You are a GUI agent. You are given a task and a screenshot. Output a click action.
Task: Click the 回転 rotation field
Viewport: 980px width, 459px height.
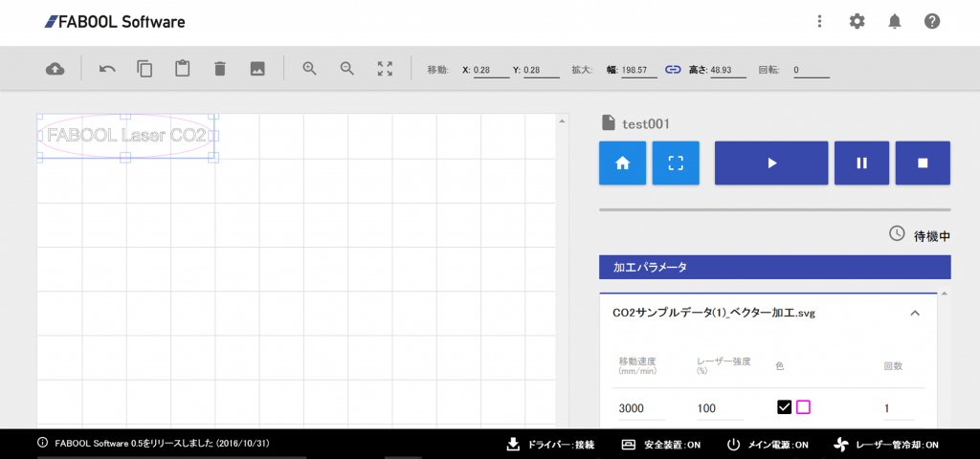click(x=812, y=71)
